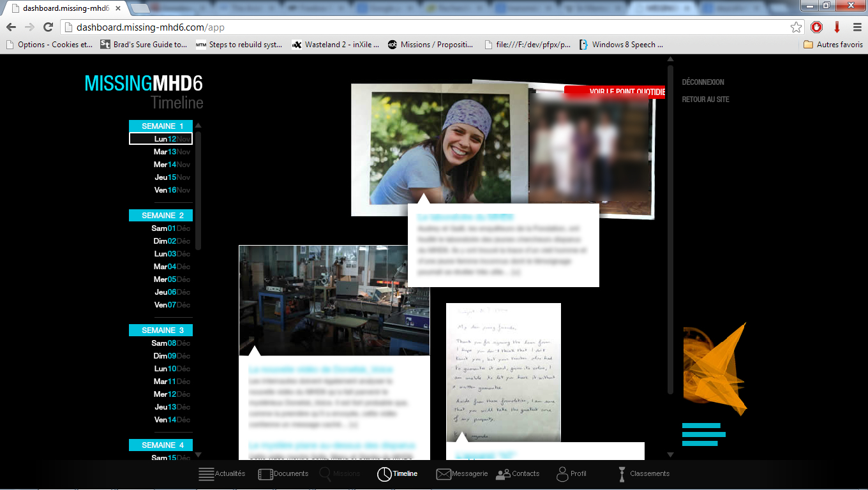Open the smiling woman photo
The height and width of the screenshot is (490, 868).
(x=439, y=149)
